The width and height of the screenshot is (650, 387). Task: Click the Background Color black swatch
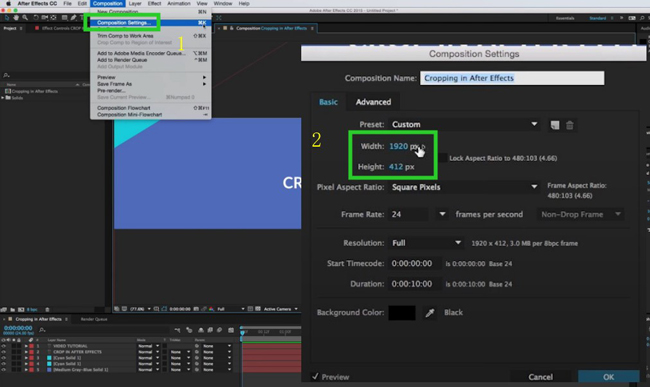click(402, 313)
